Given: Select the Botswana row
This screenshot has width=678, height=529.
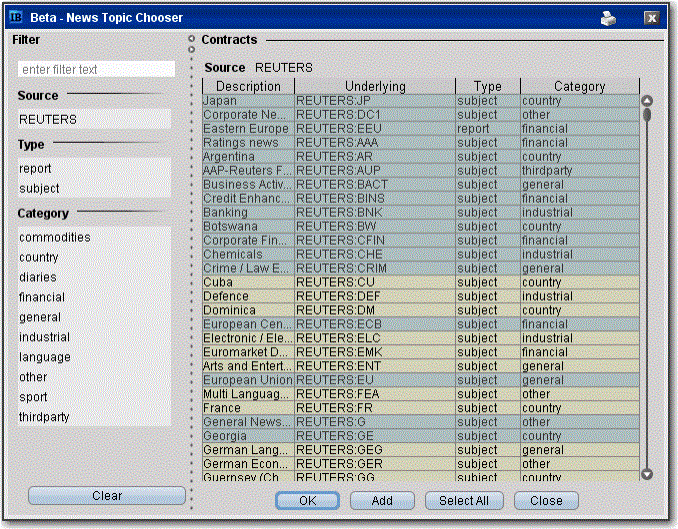Looking at the screenshot, I should pyautogui.click(x=421, y=226).
